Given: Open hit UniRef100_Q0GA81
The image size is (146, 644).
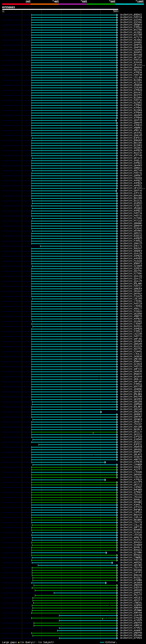Looking at the screenshot, I should pos(131,42).
